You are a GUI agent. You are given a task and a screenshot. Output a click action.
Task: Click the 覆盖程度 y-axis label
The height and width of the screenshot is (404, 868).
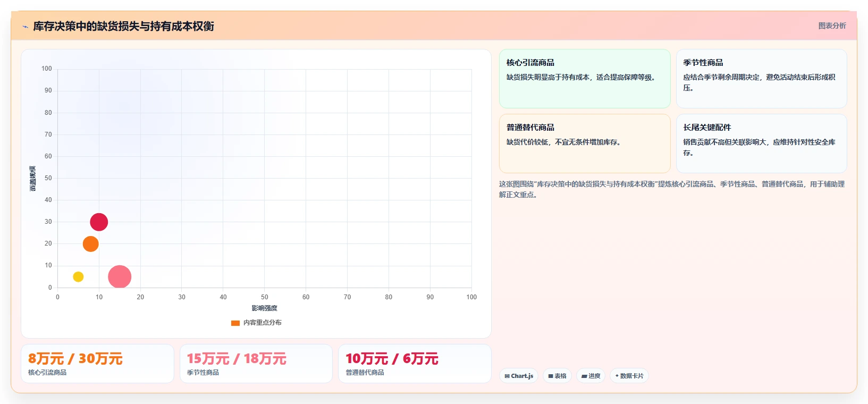(x=33, y=179)
